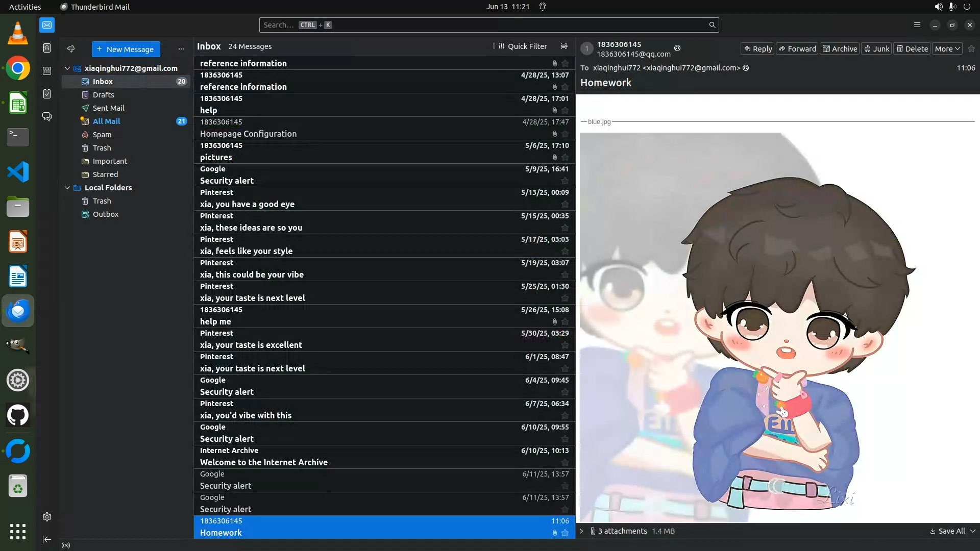Open Thunderbird settings gear in sidebar
Viewport: 980px width, 551px height.
coord(47,517)
